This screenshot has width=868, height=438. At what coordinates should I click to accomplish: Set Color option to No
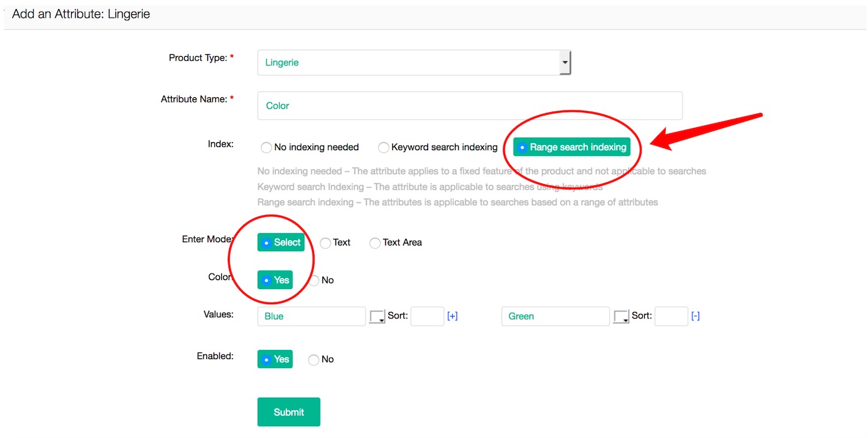pyautogui.click(x=314, y=281)
